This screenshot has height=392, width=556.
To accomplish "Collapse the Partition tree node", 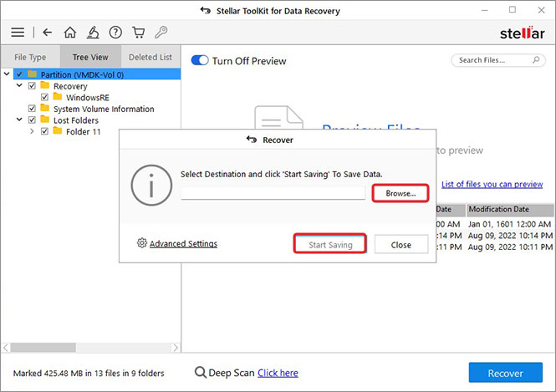I will pyautogui.click(x=7, y=74).
